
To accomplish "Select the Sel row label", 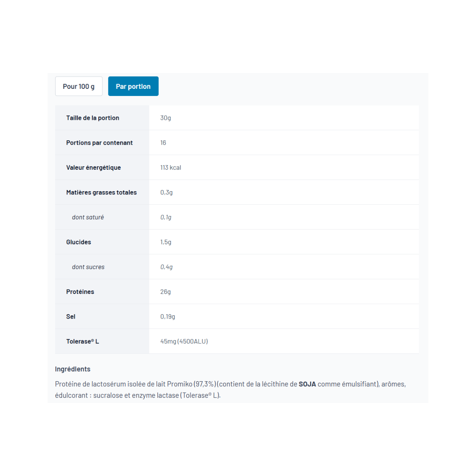I will pos(71,317).
